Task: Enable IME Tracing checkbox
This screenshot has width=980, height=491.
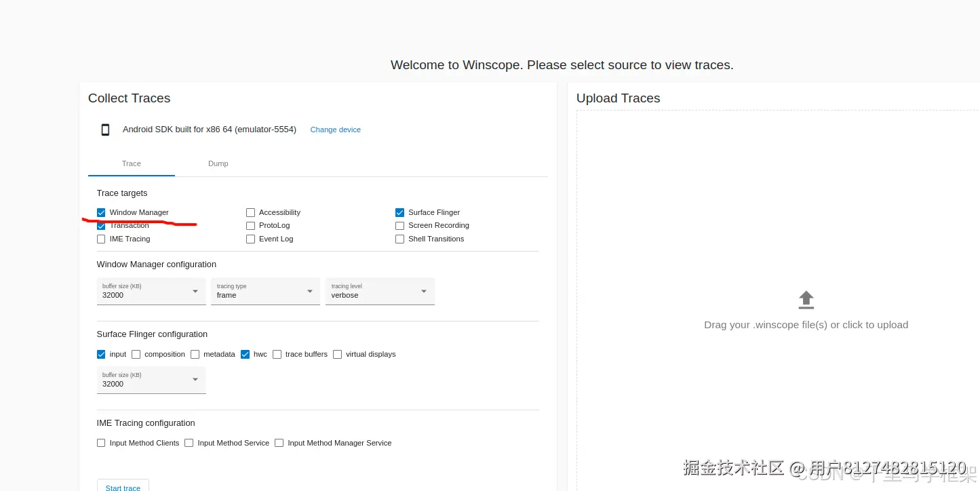Action: [101, 239]
